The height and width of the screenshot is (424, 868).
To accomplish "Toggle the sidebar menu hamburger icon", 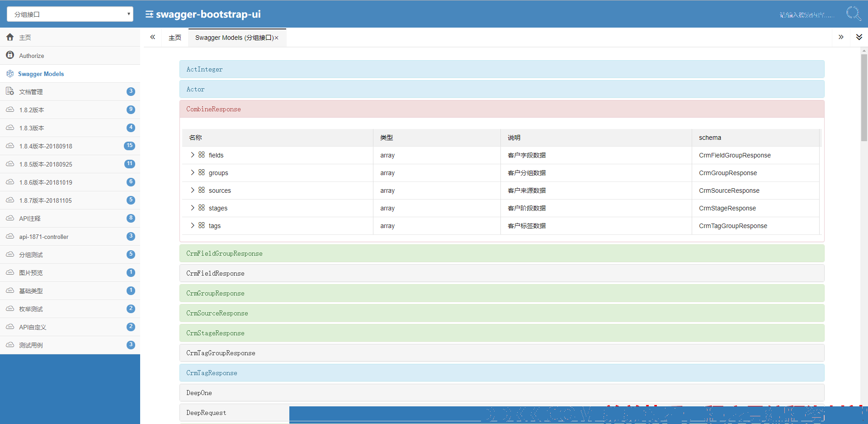I will tap(149, 14).
